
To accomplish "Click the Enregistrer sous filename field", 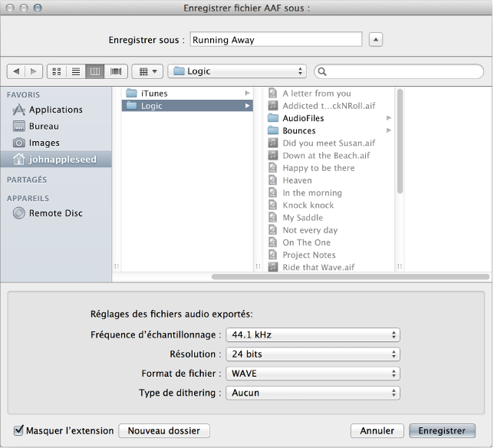I will [276, 40].
